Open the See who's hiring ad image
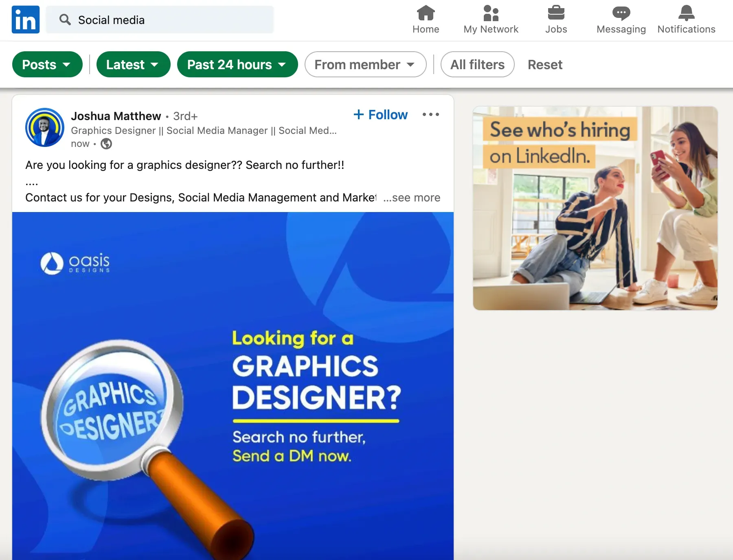The height and width of the screenshot is (560, 733). [x=595, y=208]
